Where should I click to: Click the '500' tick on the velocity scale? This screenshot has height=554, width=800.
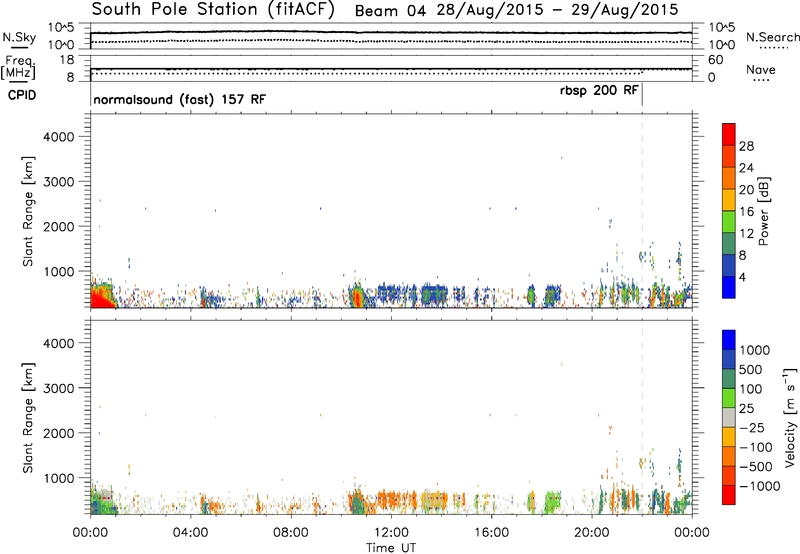[x=750, y=370]
